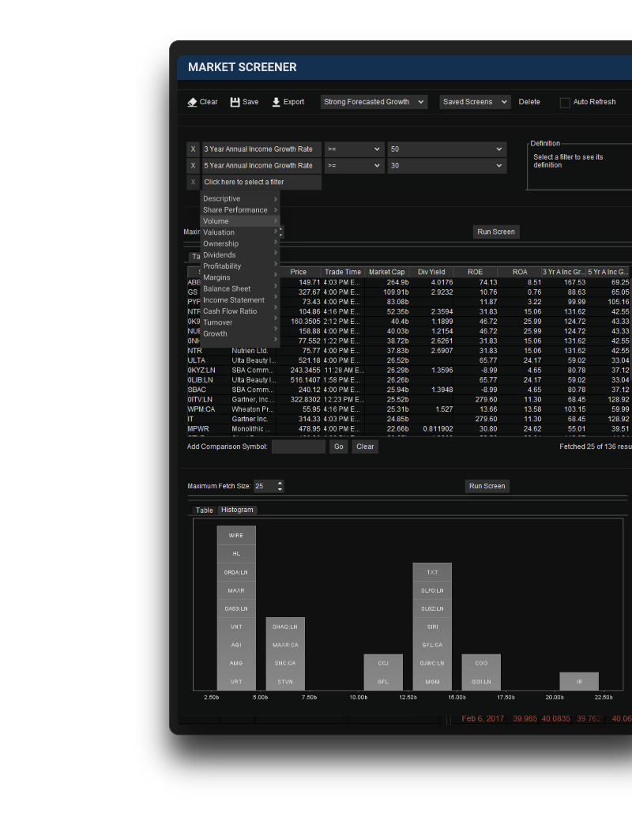Open the Saved Screens dropdown
This screenshot has width=632, height=840.
click(475, 102)
